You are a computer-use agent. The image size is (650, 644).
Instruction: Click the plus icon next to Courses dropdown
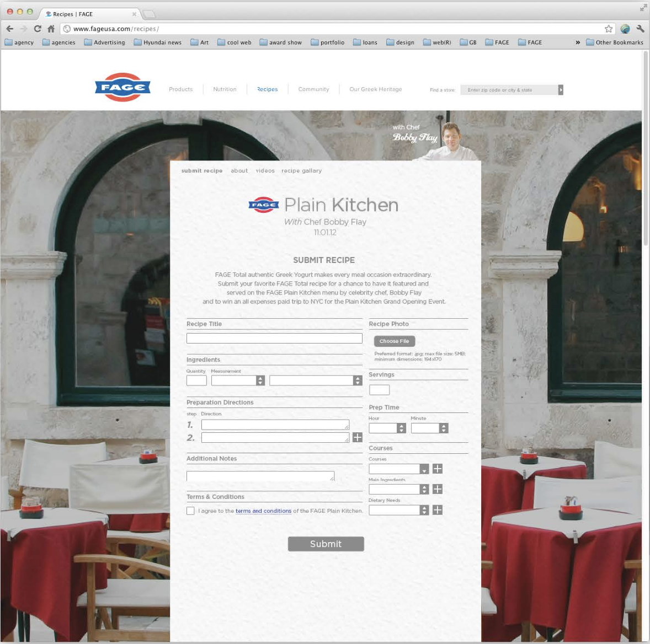[x=436, y=468]
